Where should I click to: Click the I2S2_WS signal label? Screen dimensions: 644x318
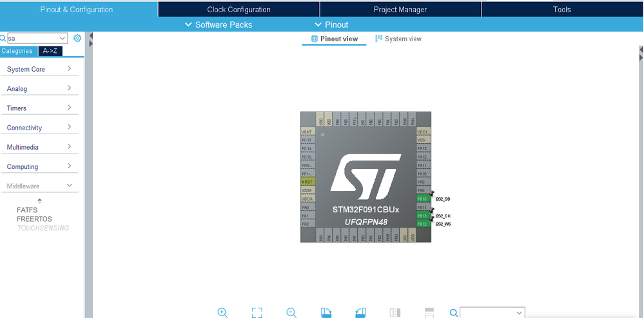pos(443,224)
